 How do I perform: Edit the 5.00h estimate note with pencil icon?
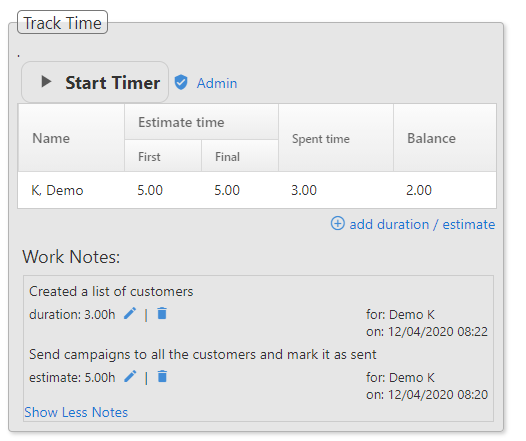pos(130,377)
